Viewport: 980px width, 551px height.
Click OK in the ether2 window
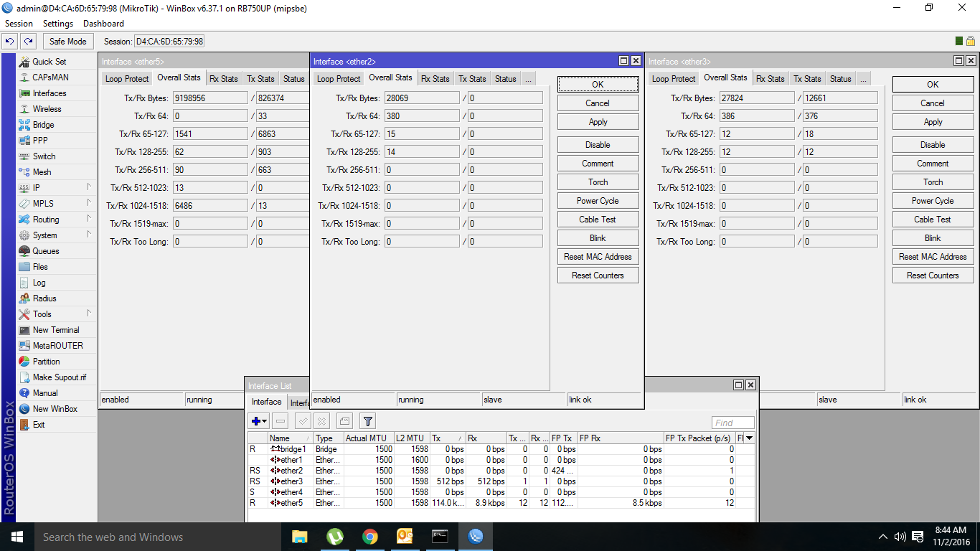point(598,85)
